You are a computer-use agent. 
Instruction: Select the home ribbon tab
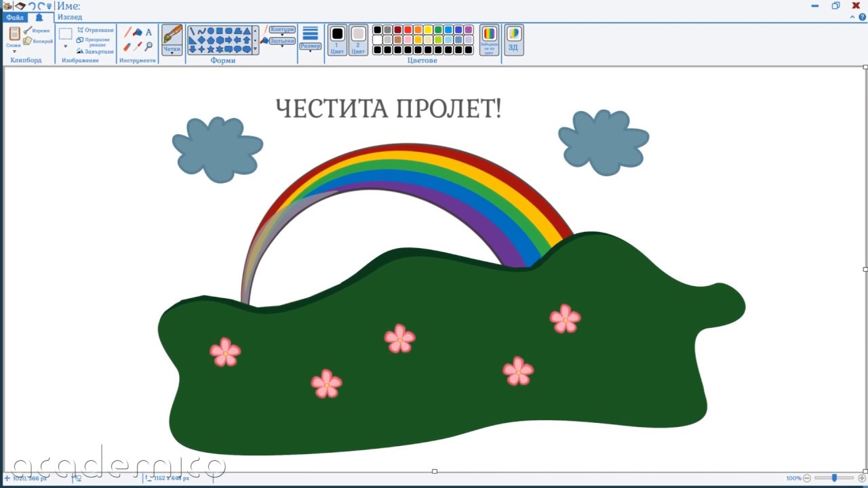pyautogui.click(x=39, y=17)
